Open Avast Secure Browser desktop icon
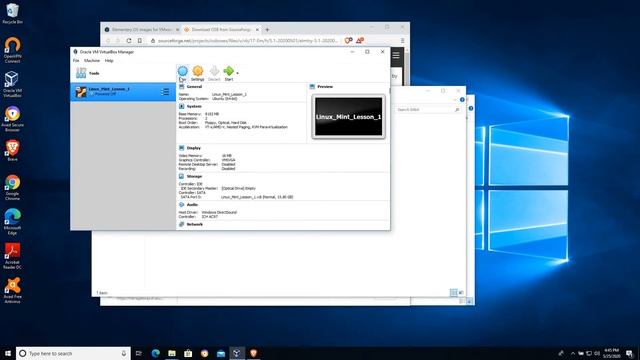Viewport: 640px width, 360px height. pos(12,119)
